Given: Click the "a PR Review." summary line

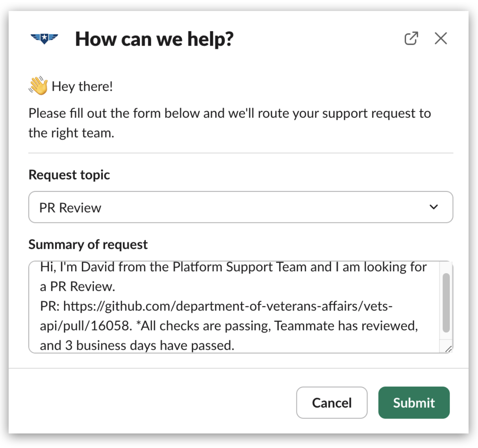Looking at the screenshot, I should click(x=77, y=286).
